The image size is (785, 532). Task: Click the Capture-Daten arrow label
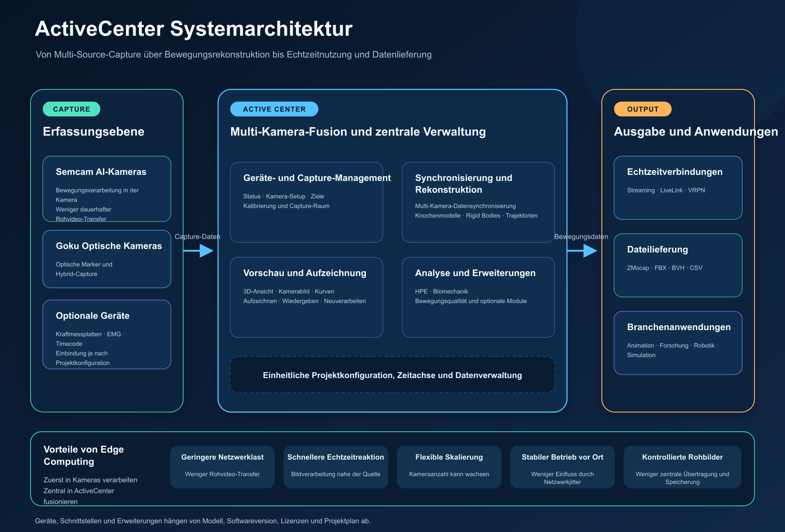click(198, 237)
